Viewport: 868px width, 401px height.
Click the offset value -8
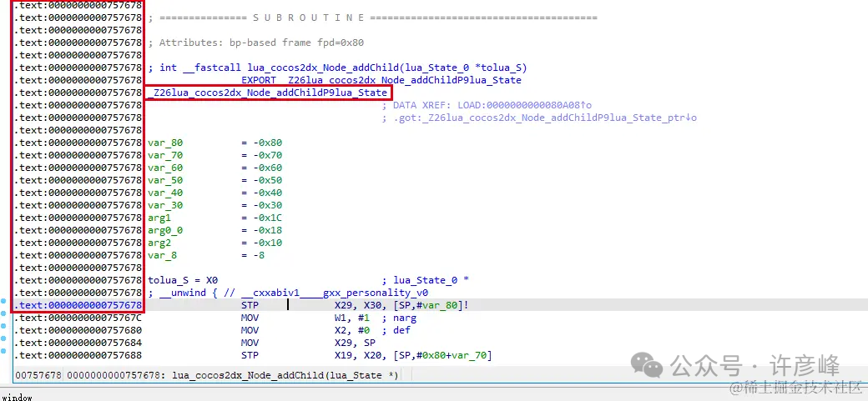(x=259, y=255)
